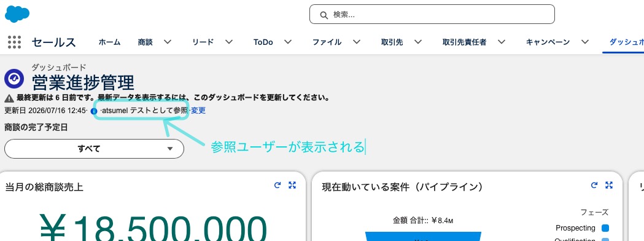The width and height of the screenshot is (644, 241).
Task: Click the 営業進捗管理 dashboard title
Action: pyautogui.click(x=83, y=82)
